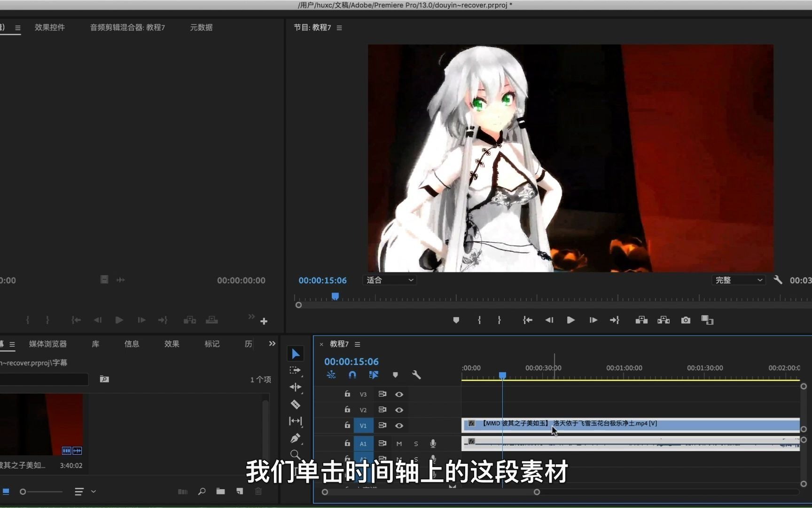Solo A1 audio track
The height and width of the screenshot is (508, 812).
(416, 444)
